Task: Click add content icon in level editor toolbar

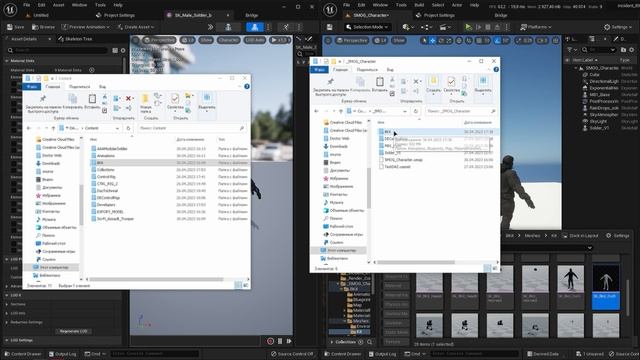Action: pos(407,27)
